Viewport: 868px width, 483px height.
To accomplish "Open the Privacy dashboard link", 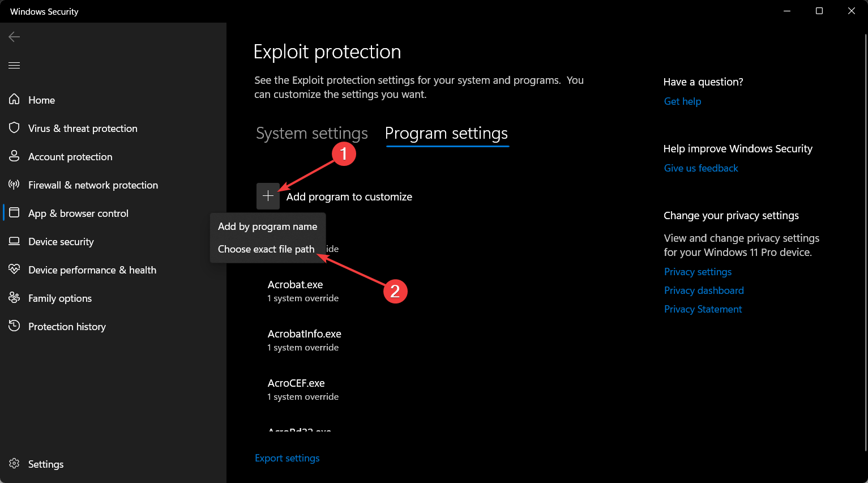I will (704, 290).
